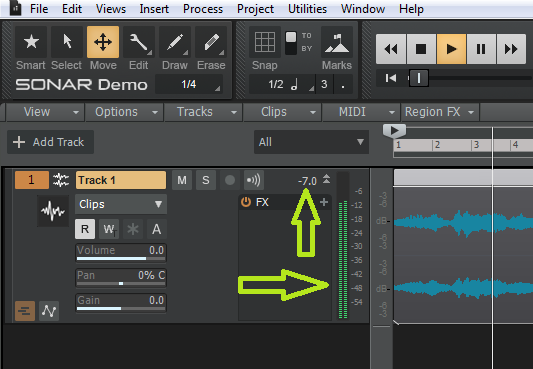Click the Gain slider on Track 1

click(121, 303)
